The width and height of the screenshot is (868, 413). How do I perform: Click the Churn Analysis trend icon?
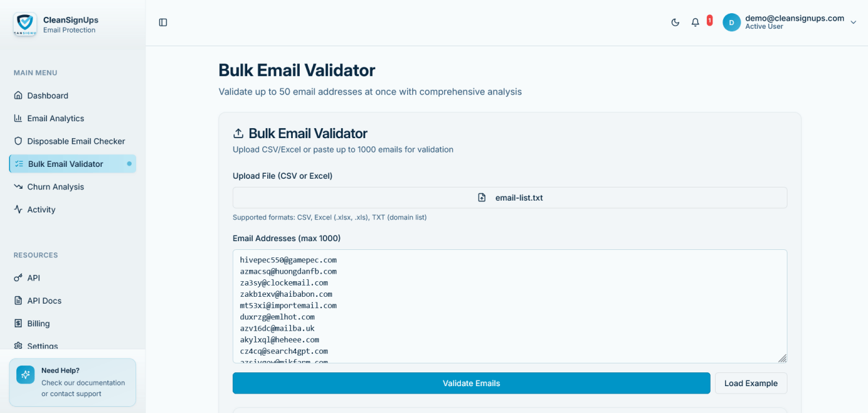(x=18, y=187)
